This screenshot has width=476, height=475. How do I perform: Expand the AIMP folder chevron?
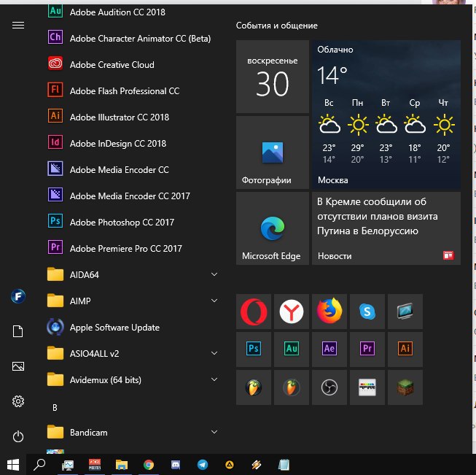(x=214, y=301)
